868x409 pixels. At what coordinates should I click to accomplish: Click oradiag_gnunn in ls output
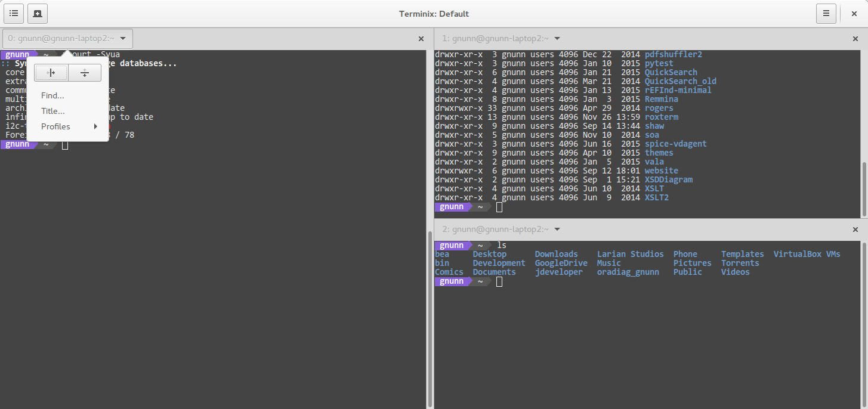click(x=628, y=272)
